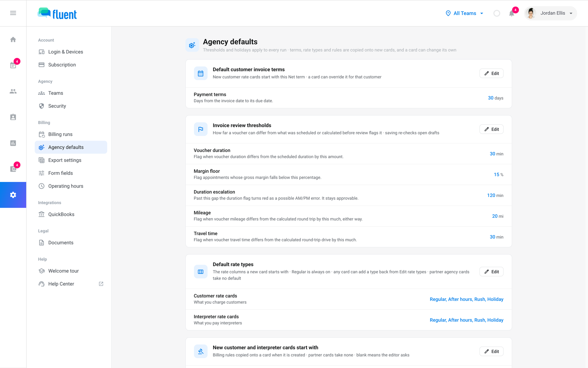Click Margin floor 15 % value
The height and width of the screenshot is (368, 588).
pos(499,174)
